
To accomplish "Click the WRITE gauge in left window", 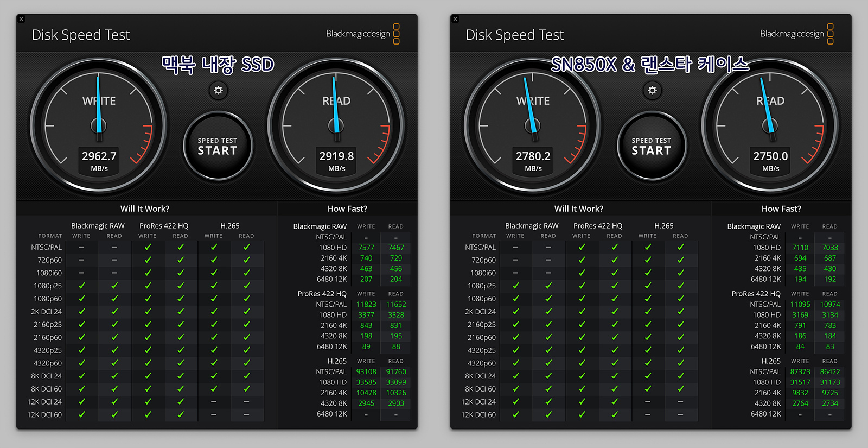I will point(99,126).
